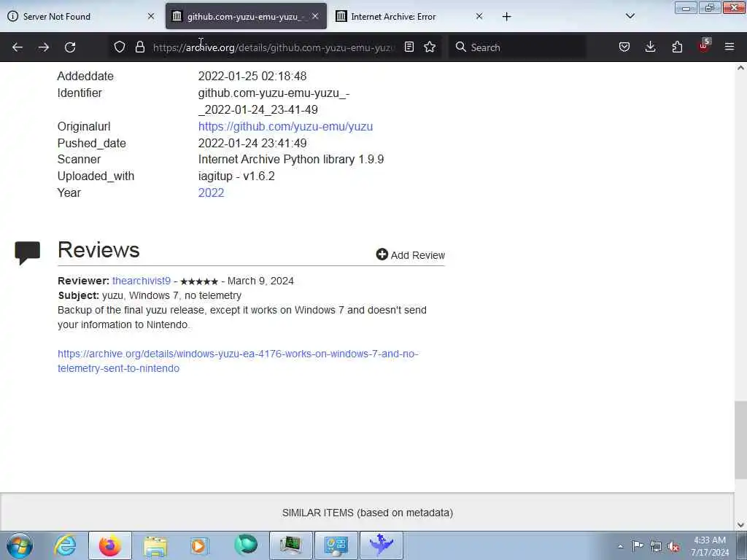The height and width of the screenshot is (560, 747).
Task: Focus the Search box in toolbar
Action: click(517, 47)
